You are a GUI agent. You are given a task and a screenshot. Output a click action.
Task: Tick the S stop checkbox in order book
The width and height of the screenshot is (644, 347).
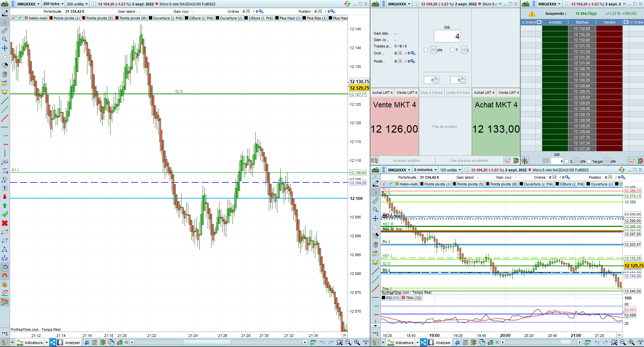click(567, 161)
